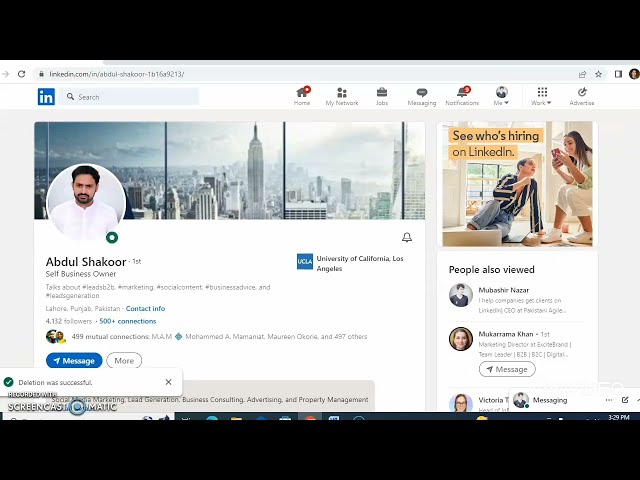Click the browser address bar URL
Viewport: 640px width, 480px height.
click(x=117, y=74)
